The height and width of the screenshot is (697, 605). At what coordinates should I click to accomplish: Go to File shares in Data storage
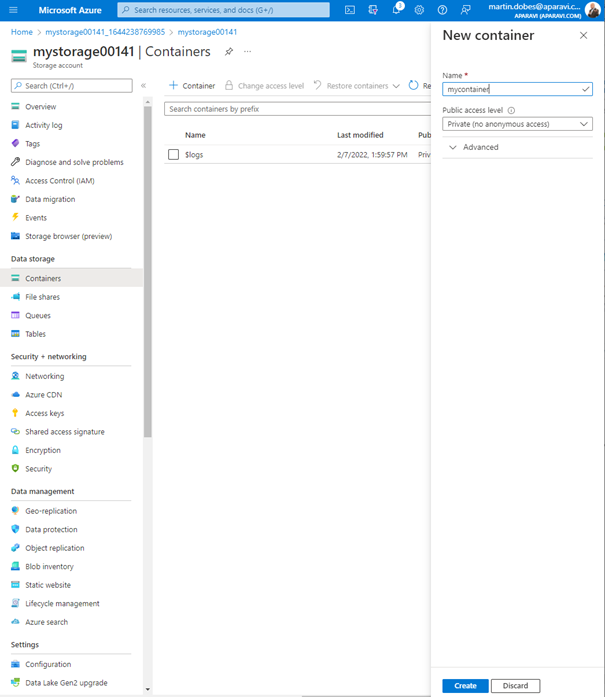[x=42, y=297]
